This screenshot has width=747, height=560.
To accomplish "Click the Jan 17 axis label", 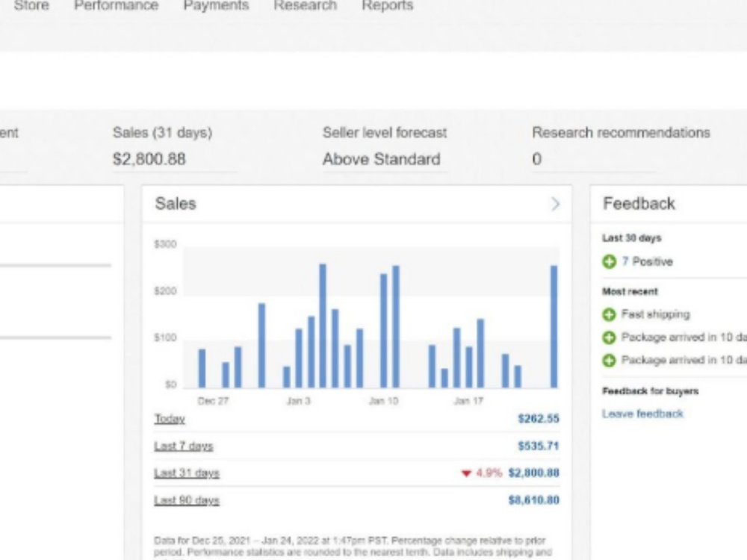I will [468, 401].
